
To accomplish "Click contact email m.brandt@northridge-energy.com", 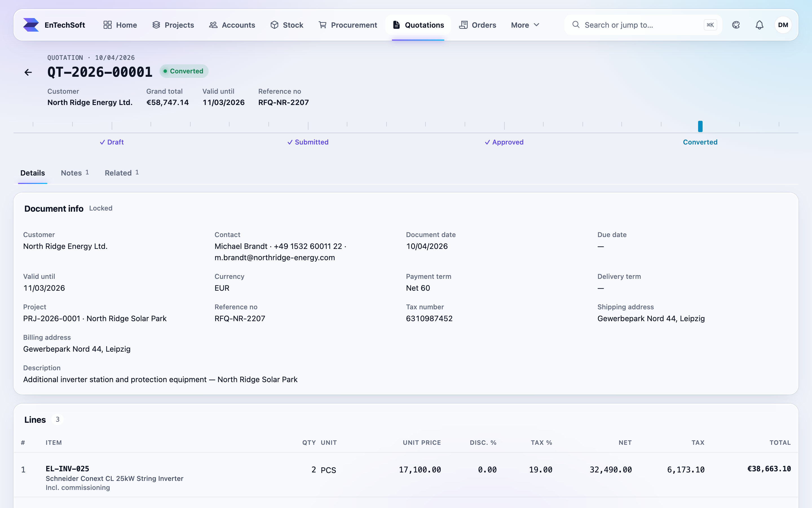I will 275,258.
